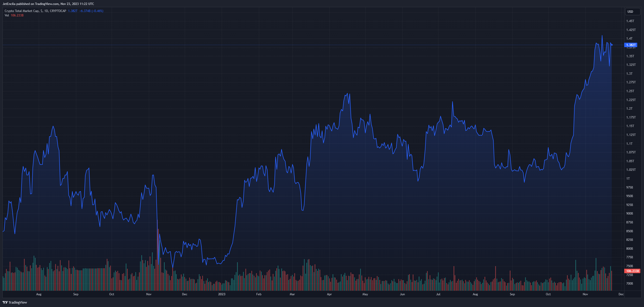The width and height of the screenshot is (644, 307).
Task: Click the 1.25T level on price axis
Action: tap(630, 91)
